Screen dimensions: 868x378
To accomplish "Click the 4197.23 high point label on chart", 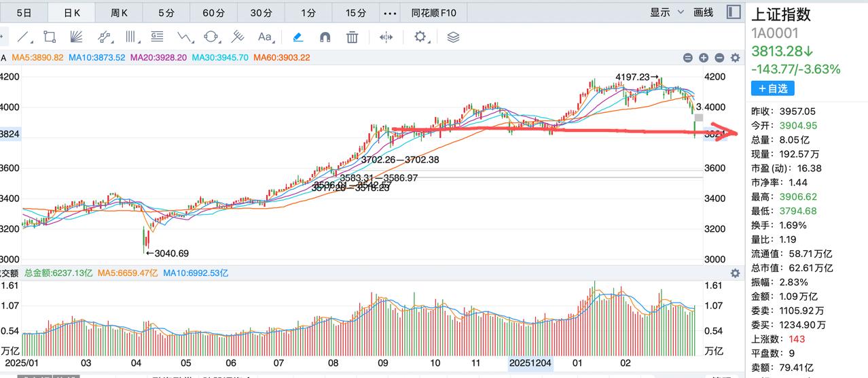I will [x=637, y=77].
